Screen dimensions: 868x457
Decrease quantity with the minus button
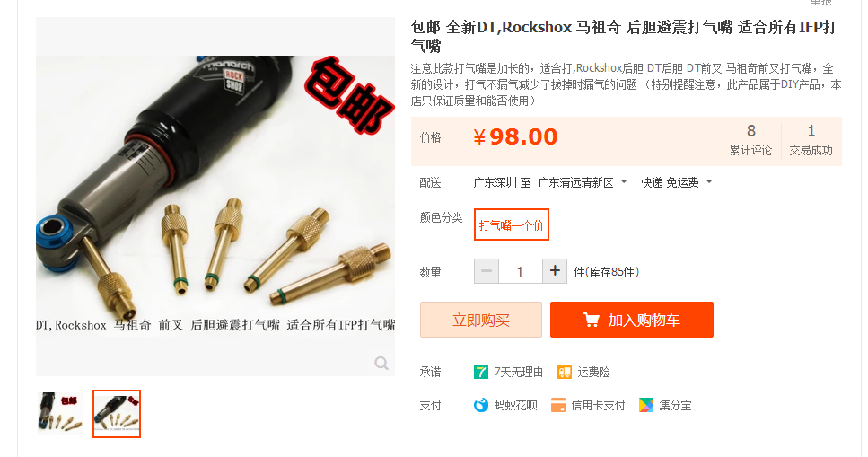486,271
